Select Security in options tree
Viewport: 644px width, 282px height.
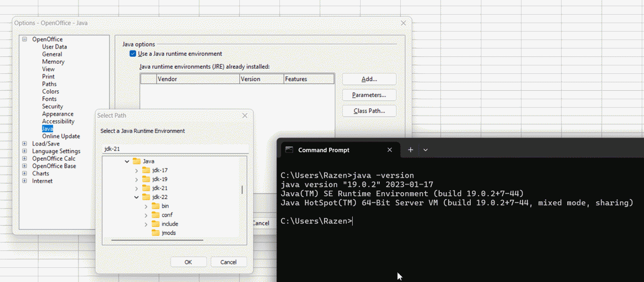[x=52, y=107]
